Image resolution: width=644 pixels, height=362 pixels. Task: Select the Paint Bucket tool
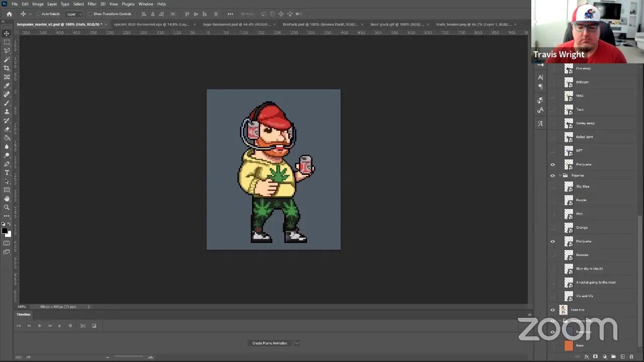point(7,138)
